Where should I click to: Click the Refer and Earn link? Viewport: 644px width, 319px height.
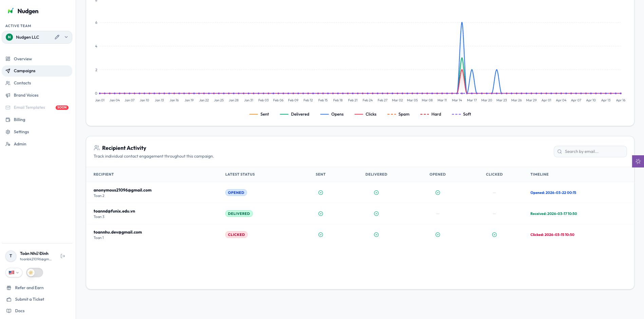29,288
